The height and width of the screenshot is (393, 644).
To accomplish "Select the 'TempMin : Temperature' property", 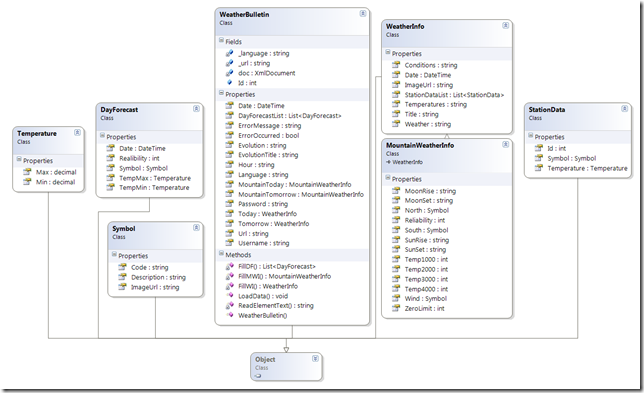I will [x=154, y=187].
